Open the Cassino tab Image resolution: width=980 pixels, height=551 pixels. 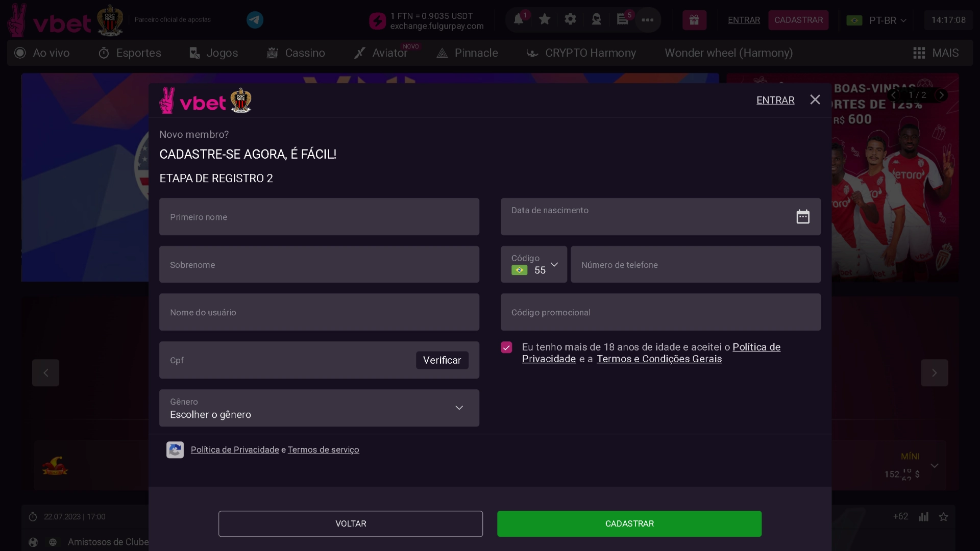click(296, 53)
